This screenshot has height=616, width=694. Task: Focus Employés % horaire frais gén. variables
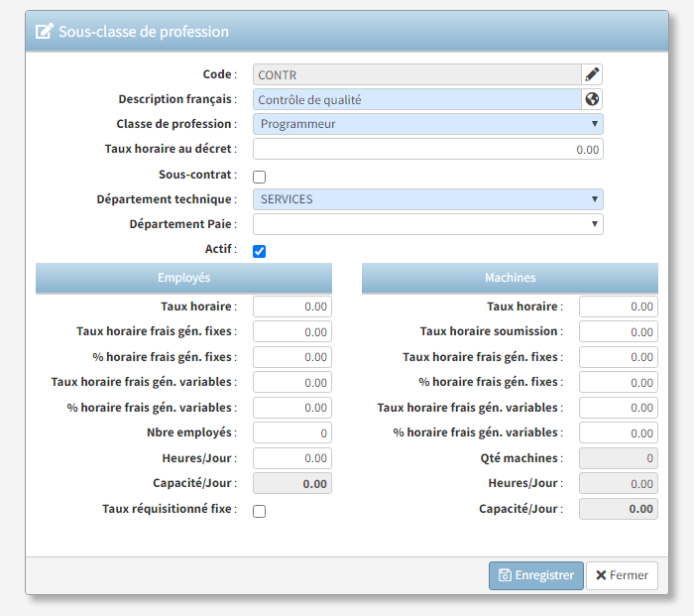[292, 408]
